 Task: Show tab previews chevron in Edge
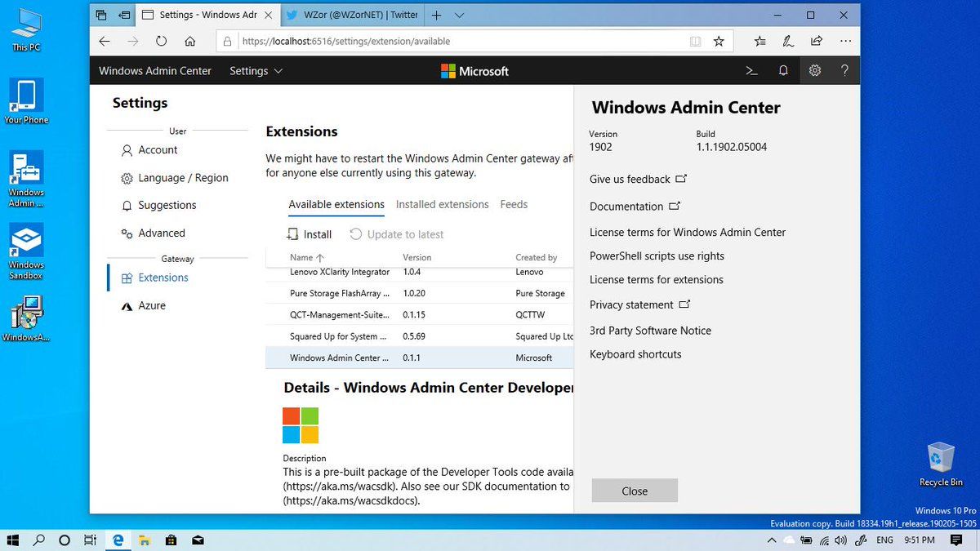click(460, 15)
